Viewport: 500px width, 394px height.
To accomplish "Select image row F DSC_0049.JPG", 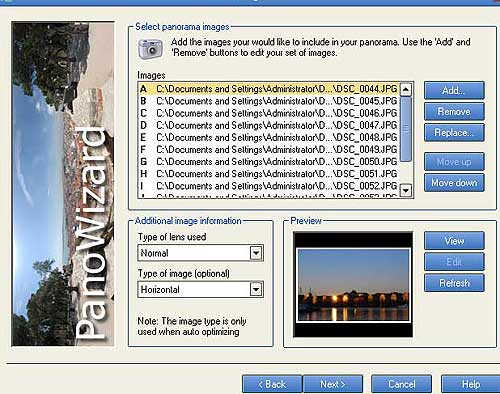I will click(268, 149).
